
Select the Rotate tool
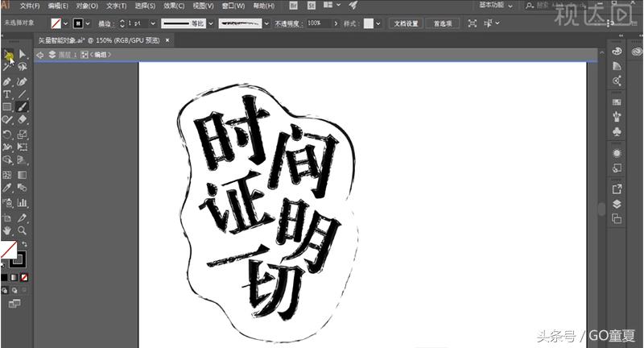(x=7, y=135)
